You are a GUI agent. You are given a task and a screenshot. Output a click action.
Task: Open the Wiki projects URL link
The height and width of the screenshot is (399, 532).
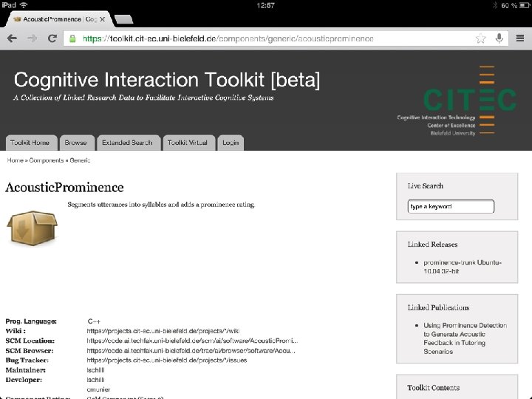click(x=163, y=331)
